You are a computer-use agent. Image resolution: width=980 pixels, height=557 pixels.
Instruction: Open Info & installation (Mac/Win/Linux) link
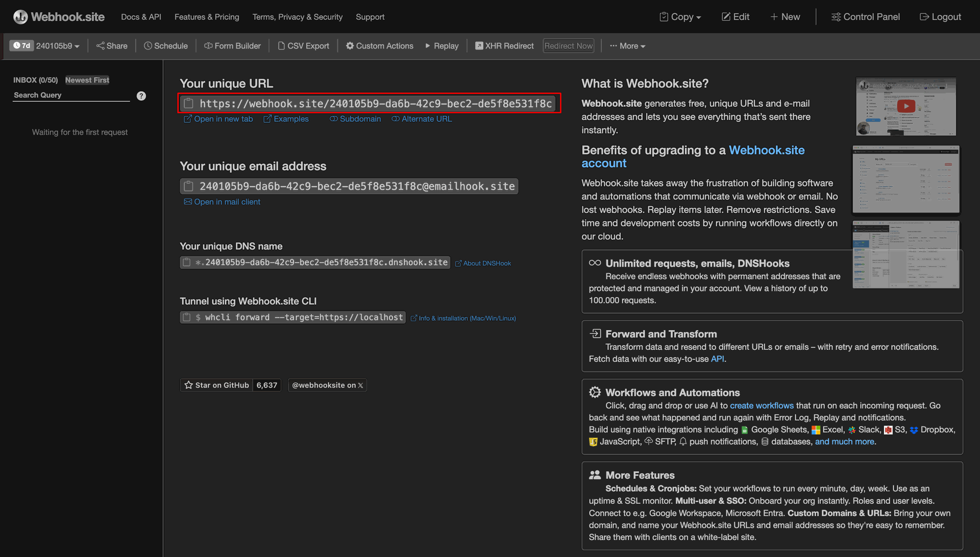(x=463, y=318)
